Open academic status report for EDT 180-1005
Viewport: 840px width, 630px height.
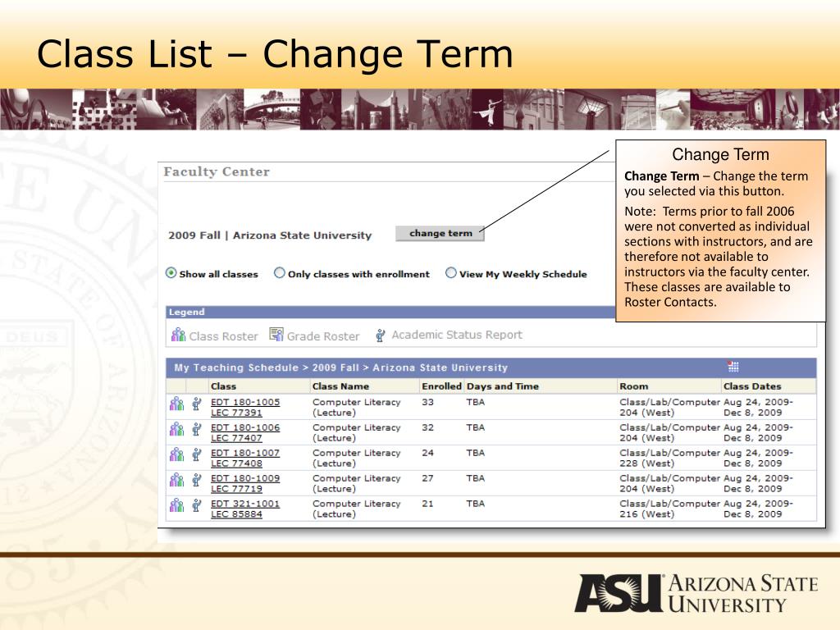197,404
